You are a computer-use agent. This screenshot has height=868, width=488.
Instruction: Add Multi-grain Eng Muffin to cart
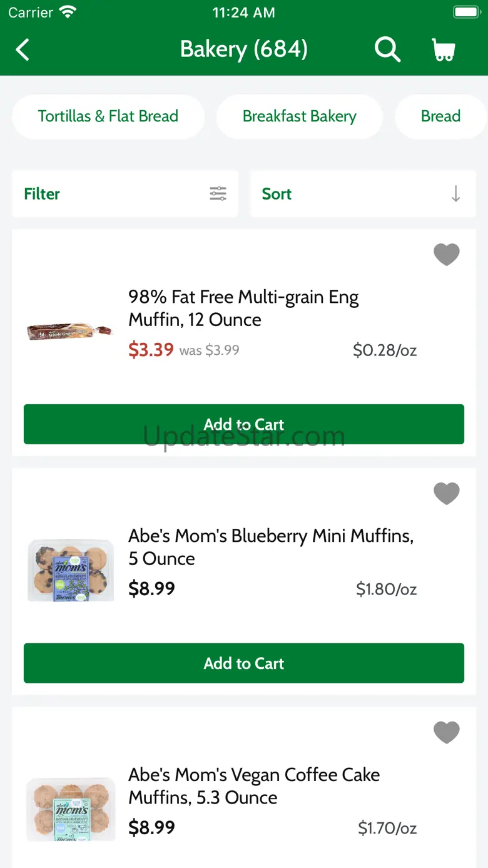[x=244, y=424]
